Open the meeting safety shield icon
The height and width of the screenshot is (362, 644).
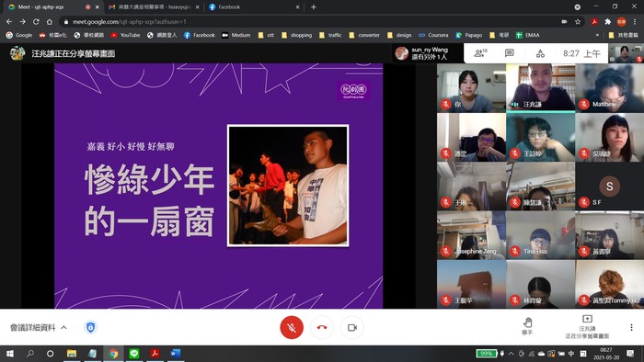point(91,327)
